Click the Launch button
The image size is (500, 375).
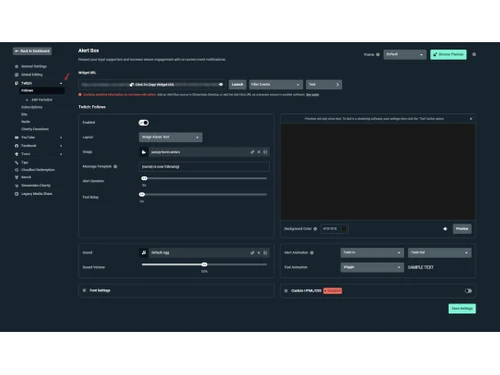pos(237,85)
